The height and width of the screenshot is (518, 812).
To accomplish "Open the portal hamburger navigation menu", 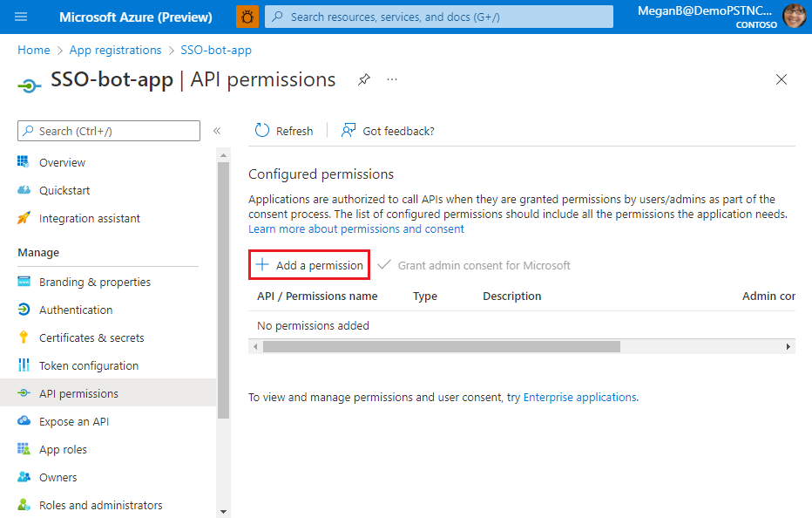I will coord(21,16).
